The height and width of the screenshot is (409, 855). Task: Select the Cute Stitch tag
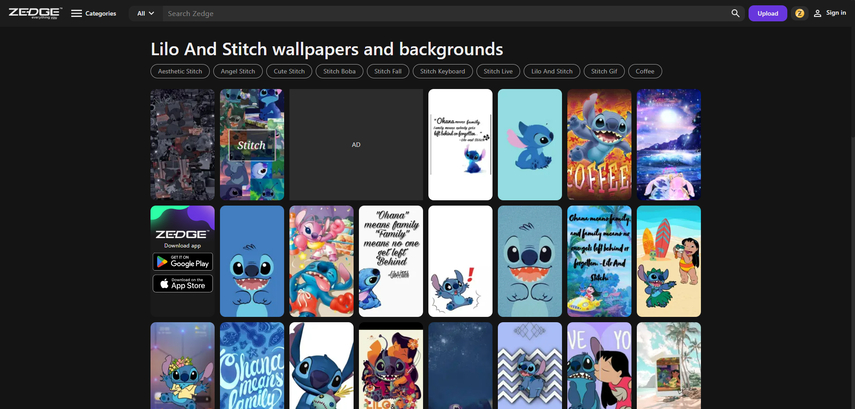(x=289, y=71)
